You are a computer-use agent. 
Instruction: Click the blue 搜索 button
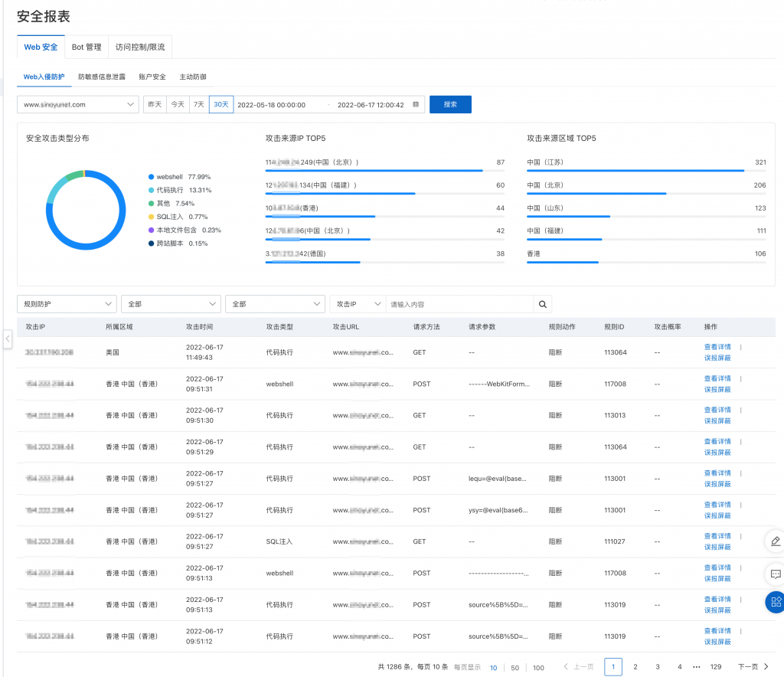coord(450,104)
